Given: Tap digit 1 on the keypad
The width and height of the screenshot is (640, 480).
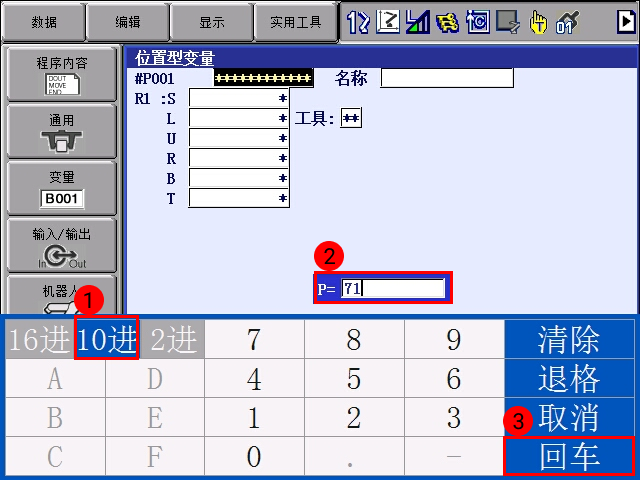Looking at the screenshot, I should 254,417.
